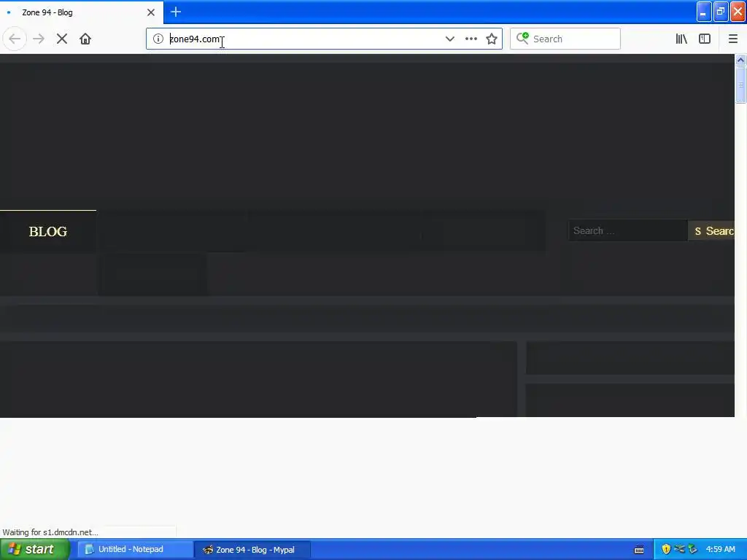
Task: Close the Mypal browser window
Action: [738, 12]
